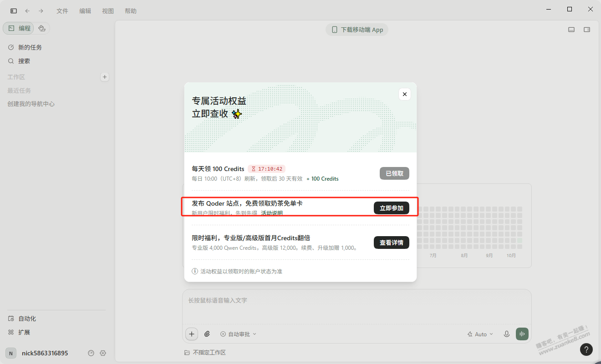
Task: Open the settings gear beside username
Action: click(x=103, y=353)
